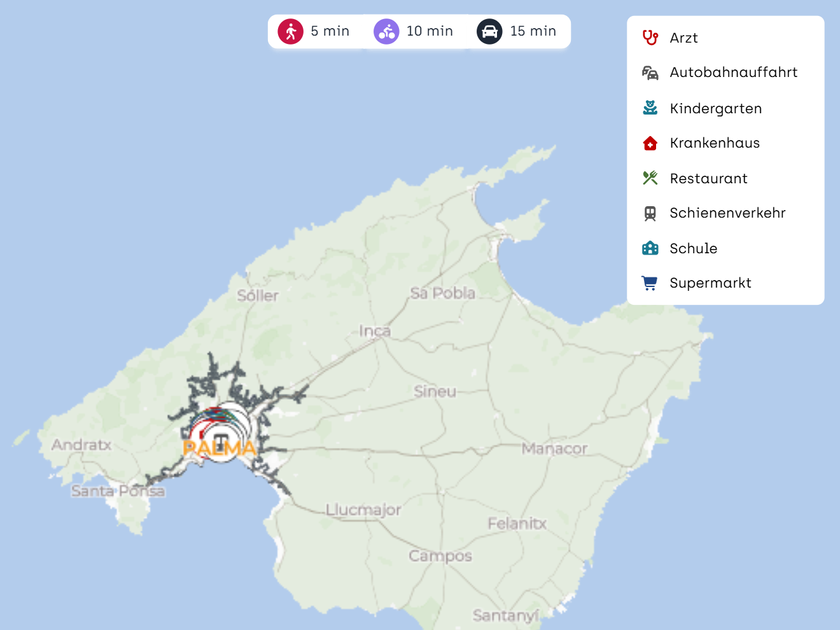This screenshot has height=630, width=840.
Task: Choose Arzt in the category list
Action: click(684, 38)
